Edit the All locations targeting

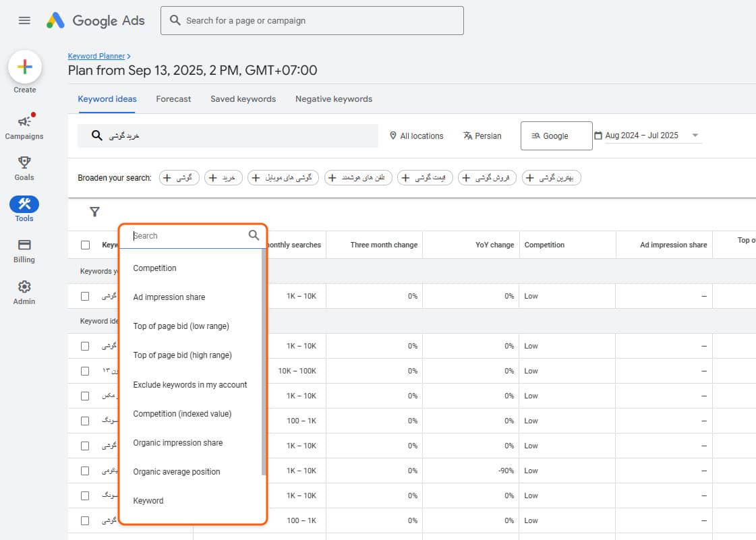(416, 136)
